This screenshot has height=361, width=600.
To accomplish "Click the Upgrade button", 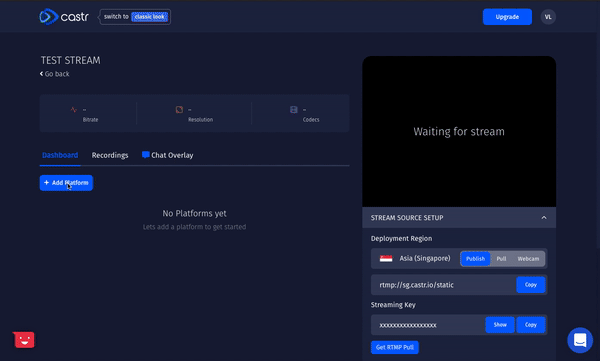I will (x=507, y=17).
